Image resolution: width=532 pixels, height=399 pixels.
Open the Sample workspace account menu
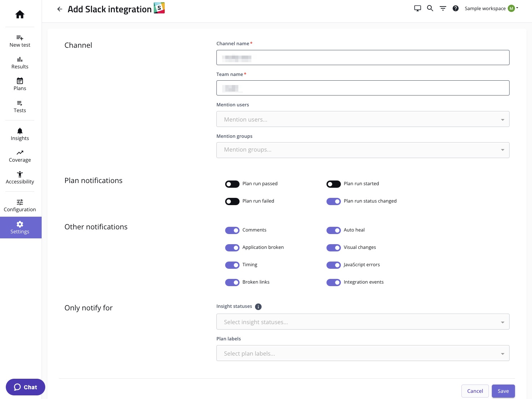click(491, 8)
